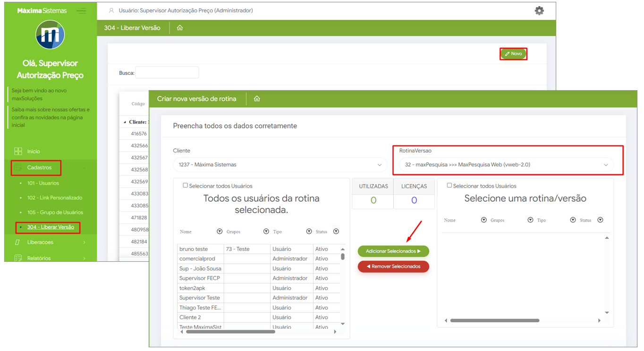Open the Cliente dropdown
The height and width of the screenshot is (351, 644).
[x=280, y=165]
